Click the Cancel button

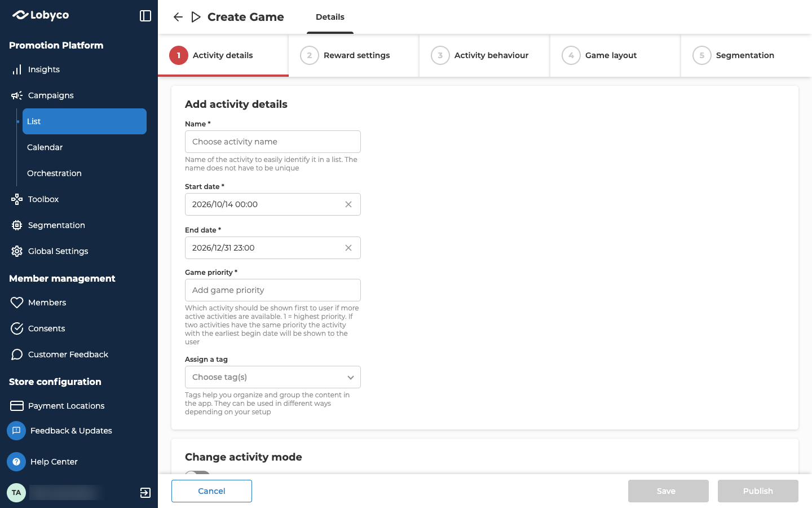click(211, 491)
